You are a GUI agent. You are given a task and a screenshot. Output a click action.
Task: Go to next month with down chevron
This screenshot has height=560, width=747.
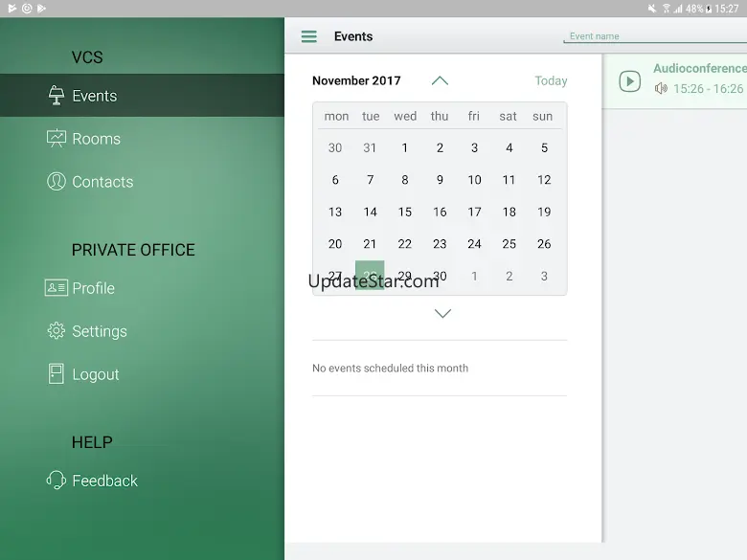tap(442, 313)
